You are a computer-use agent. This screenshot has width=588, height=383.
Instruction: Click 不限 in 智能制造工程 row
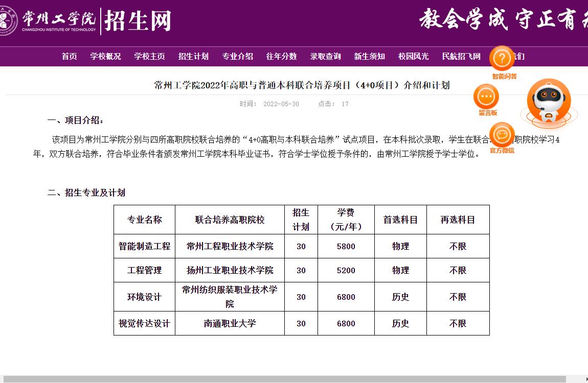(x=458, y=246)
